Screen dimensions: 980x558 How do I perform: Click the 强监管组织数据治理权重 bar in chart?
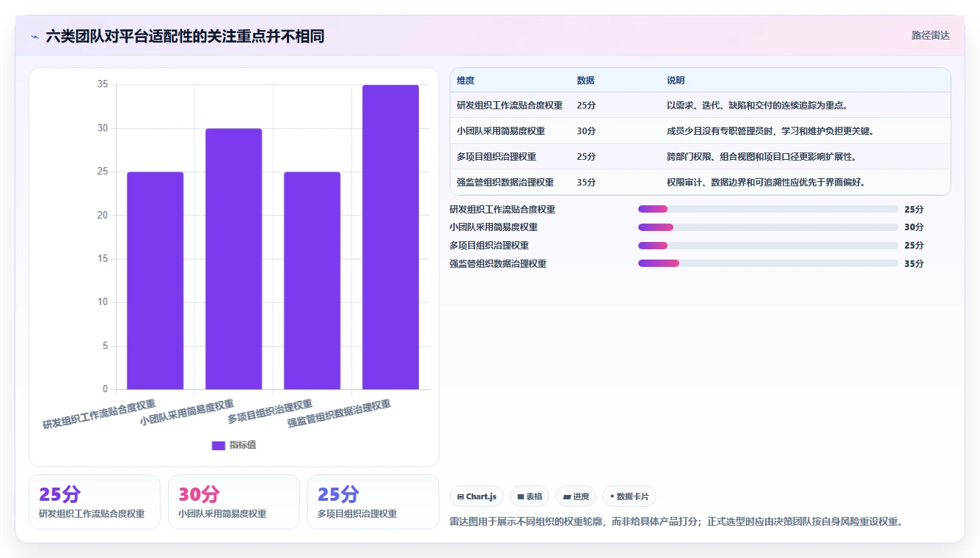point(390,237)
